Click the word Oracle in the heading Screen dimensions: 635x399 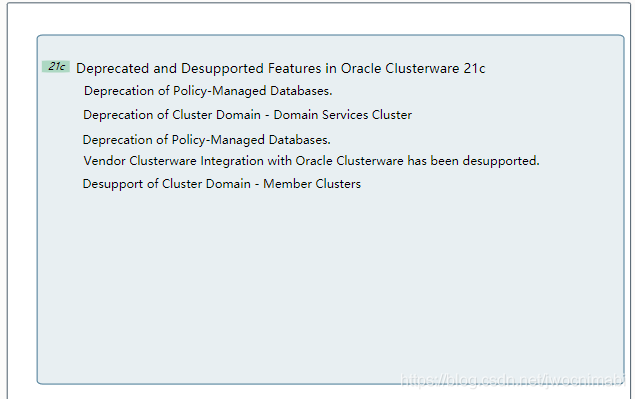[x=361, y=68]
